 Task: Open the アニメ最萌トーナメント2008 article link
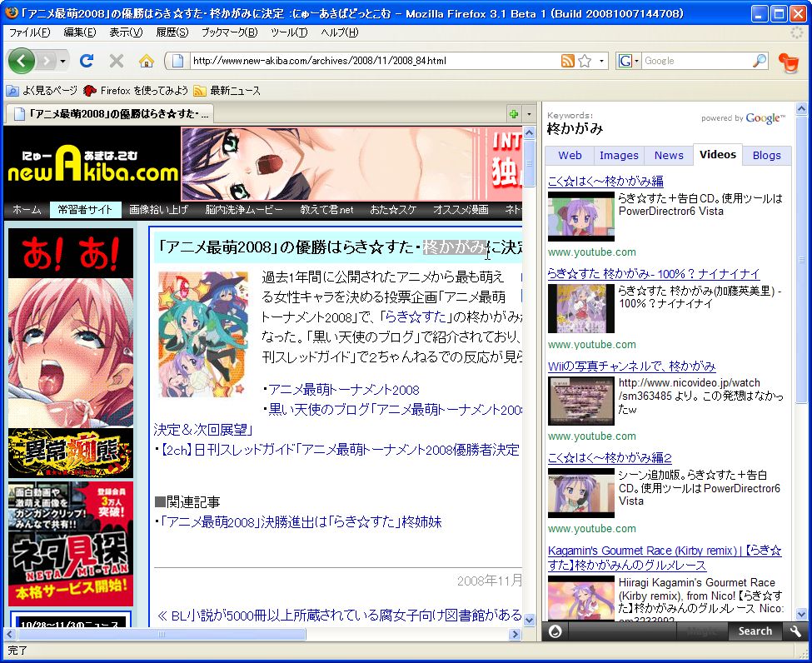(343, 390)
